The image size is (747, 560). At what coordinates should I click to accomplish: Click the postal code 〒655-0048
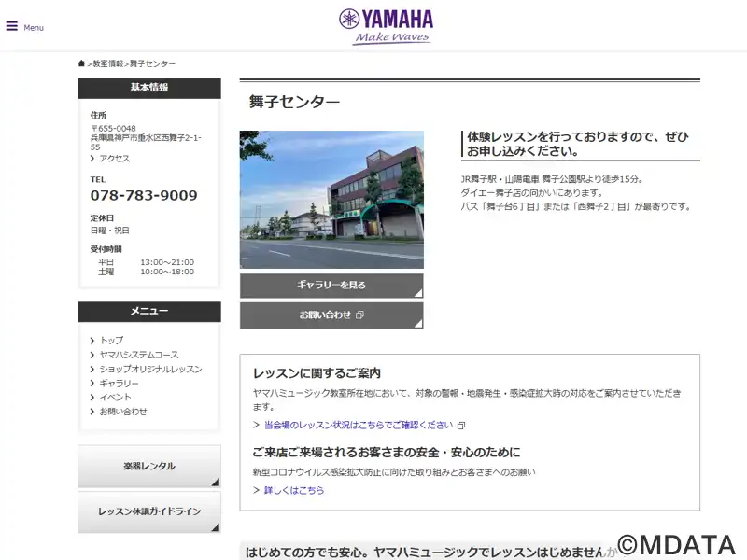113,129
